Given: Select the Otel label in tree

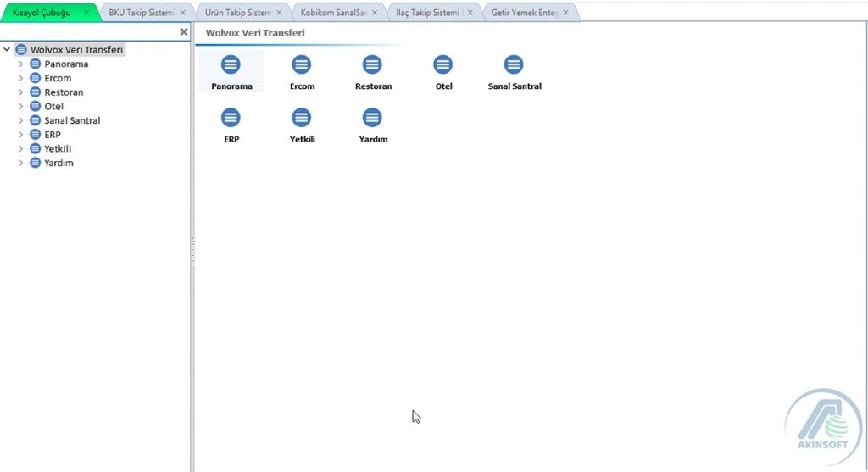Looking at the screenshot, I should pyautogui.click(x=53, y=106).
